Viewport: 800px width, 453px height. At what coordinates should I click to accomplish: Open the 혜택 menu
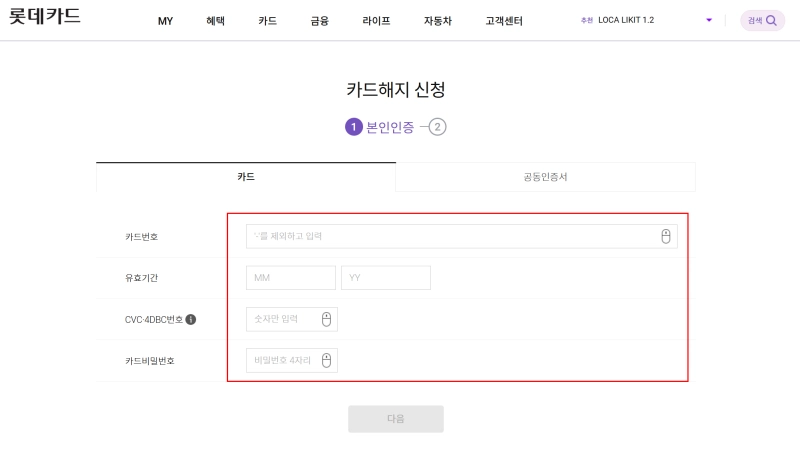click(215, 21)
